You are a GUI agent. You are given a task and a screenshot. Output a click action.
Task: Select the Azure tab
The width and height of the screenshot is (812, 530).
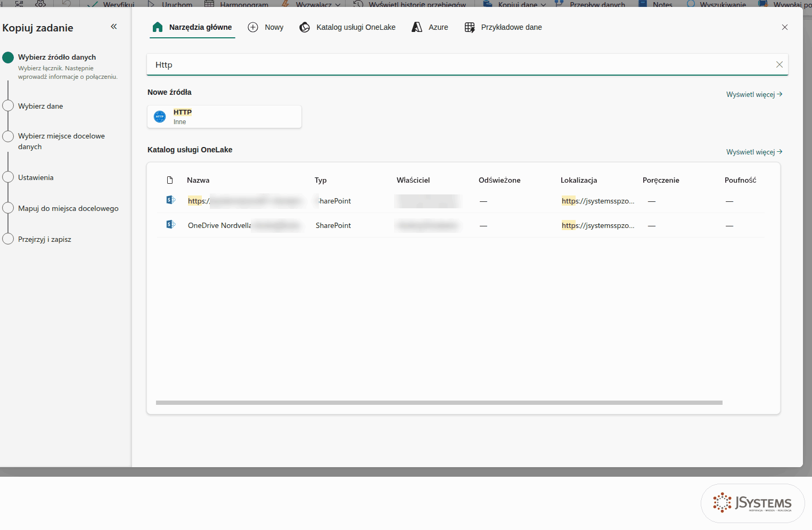coord(430,27)
